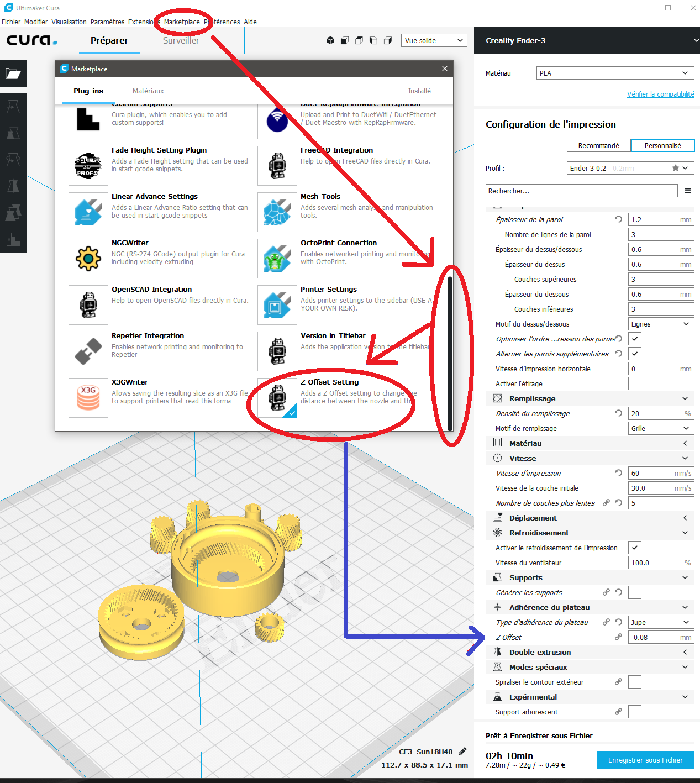The width and height of the screenshot is (700, 783).
Task: Toggle Optimiser l'ordre d'impression des parois checkbox
Action: click(x=635, y=339)
